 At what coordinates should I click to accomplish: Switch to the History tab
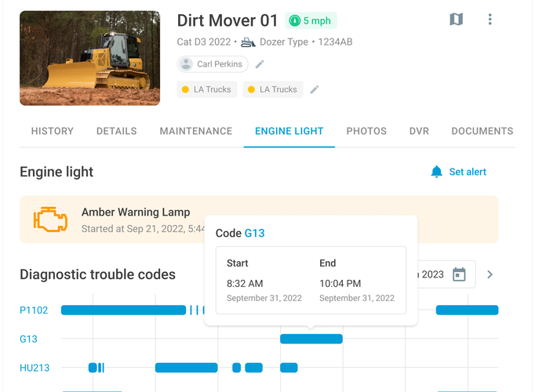(53, 131)
